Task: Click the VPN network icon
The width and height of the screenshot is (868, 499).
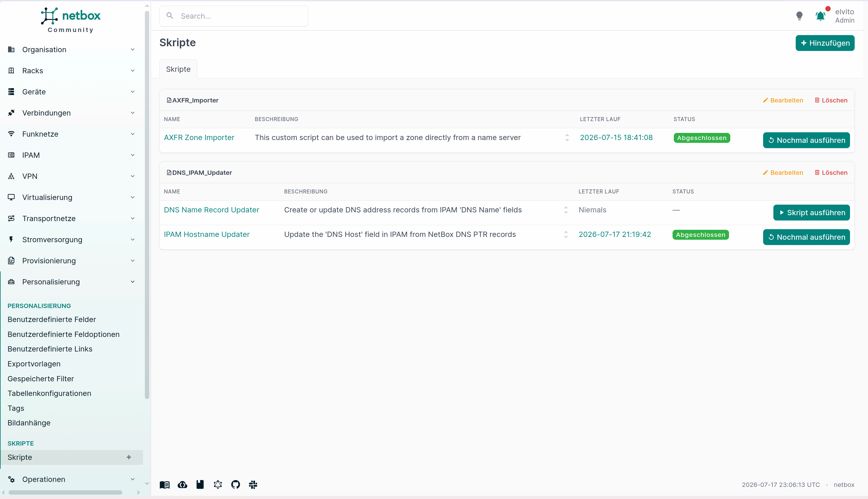Action: pyautogui.click(x=11, y=176)
